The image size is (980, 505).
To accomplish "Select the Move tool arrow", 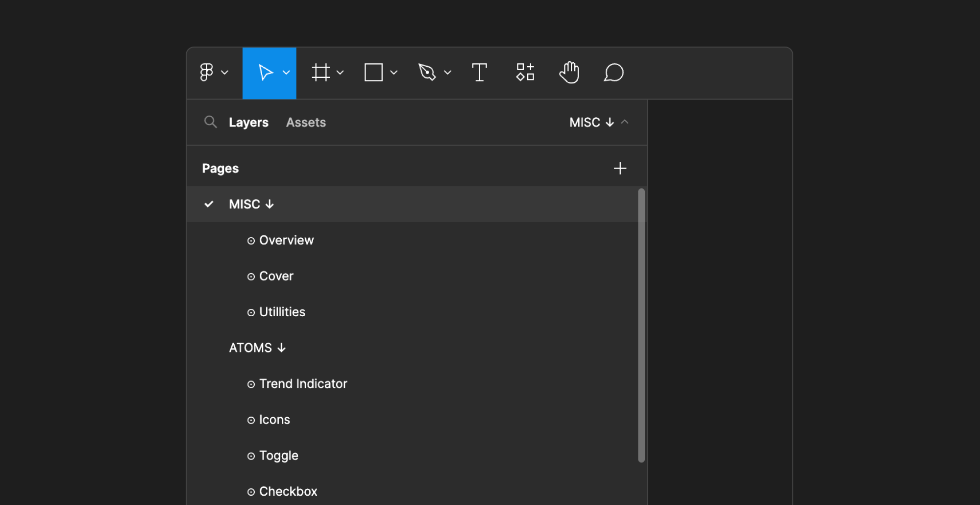I will coord(265,73).
